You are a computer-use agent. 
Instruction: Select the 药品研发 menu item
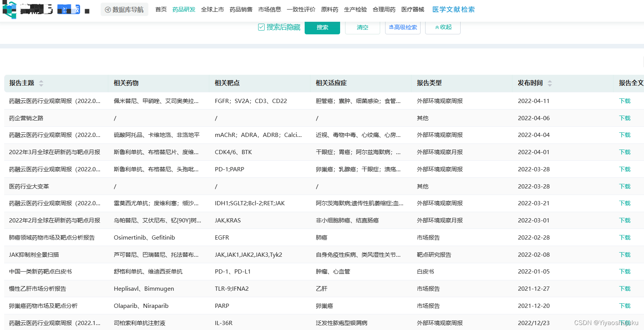click(184, 10)
